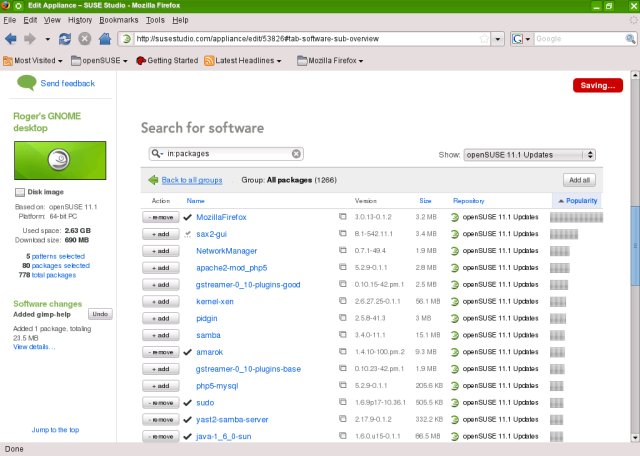This screenshot has height=456, width=640.
Task: Click the browser reload page icon
Action: click(x=65, y=39)
